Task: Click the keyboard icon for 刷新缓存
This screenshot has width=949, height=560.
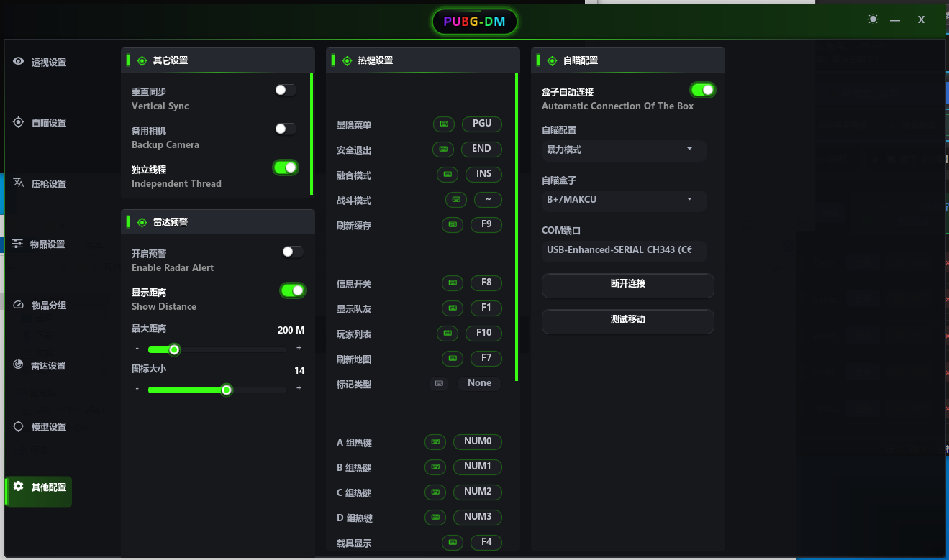Action: pos(453,224)
